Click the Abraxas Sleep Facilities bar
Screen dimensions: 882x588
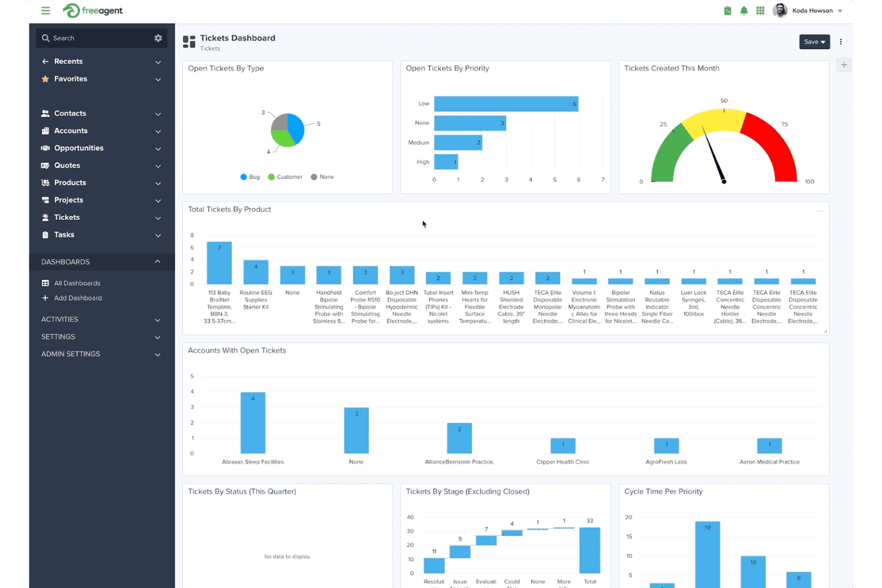pos(253,423)
